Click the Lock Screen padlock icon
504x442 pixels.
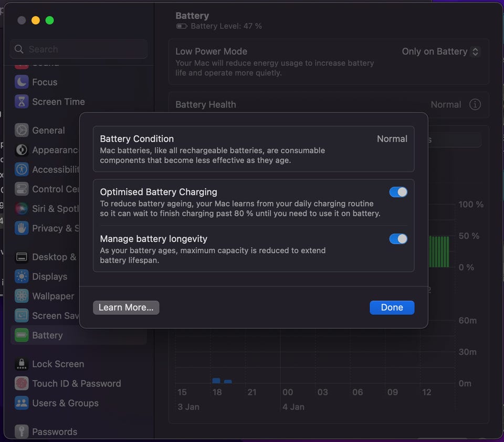tap(22, 364)
